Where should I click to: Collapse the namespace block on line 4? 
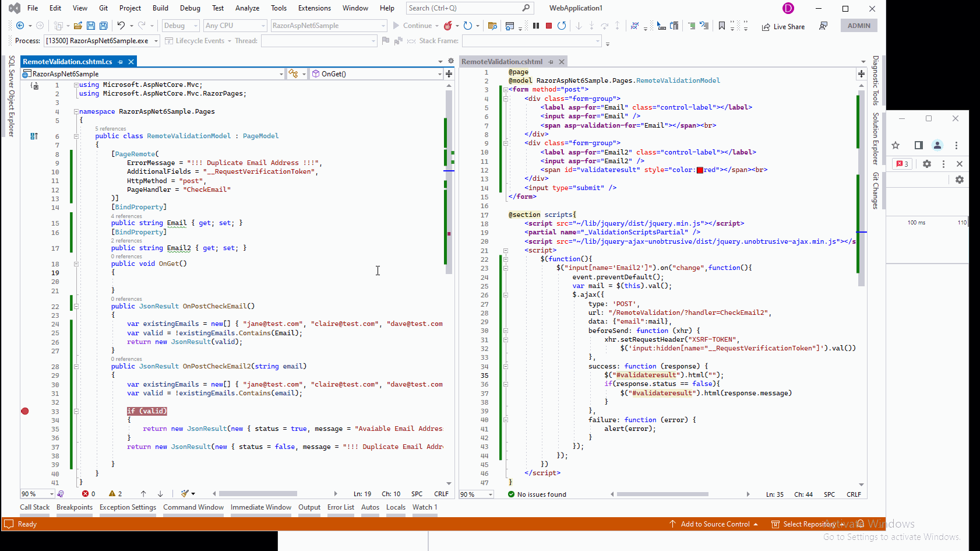[76, 111]
